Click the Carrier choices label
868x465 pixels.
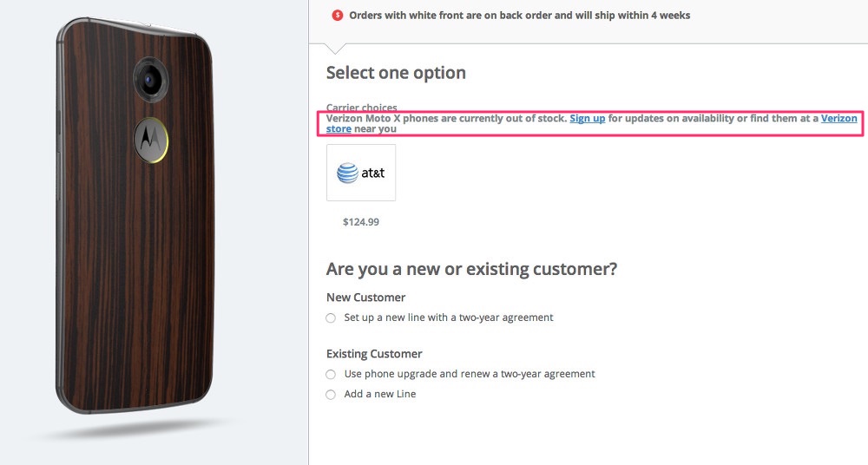point(361,108)
